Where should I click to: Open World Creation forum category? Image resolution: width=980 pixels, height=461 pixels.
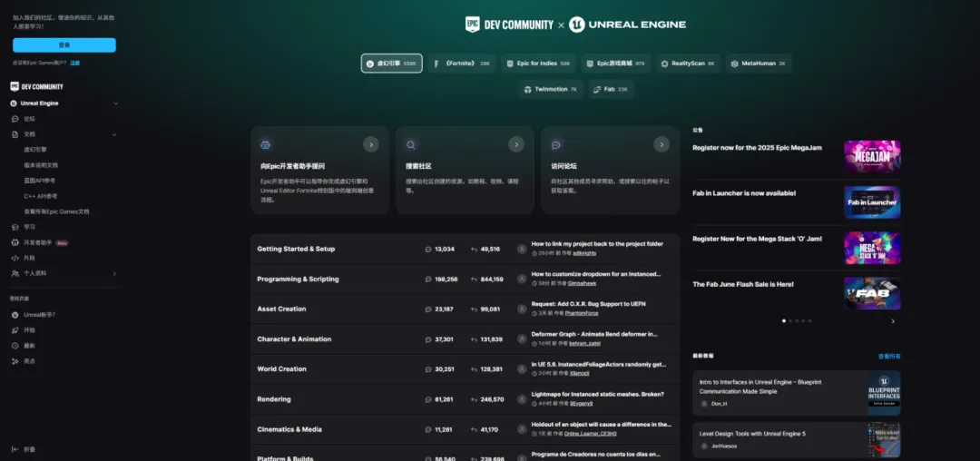tap(282, 369)
